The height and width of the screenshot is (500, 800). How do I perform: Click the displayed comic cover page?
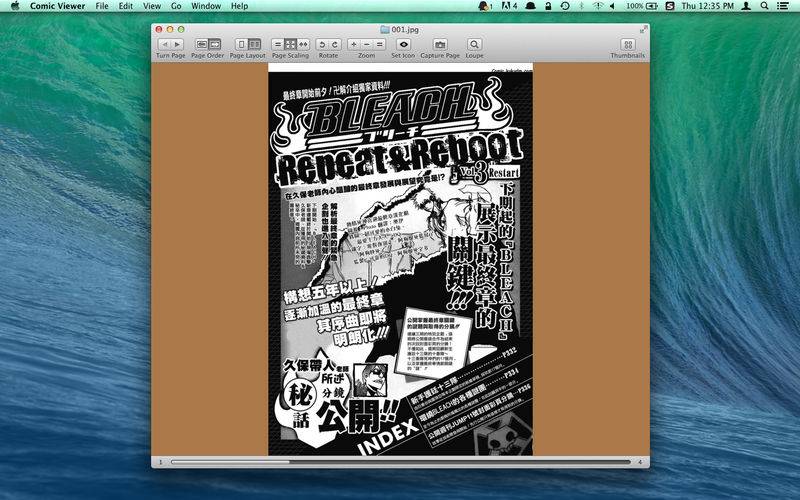[401, 259]
